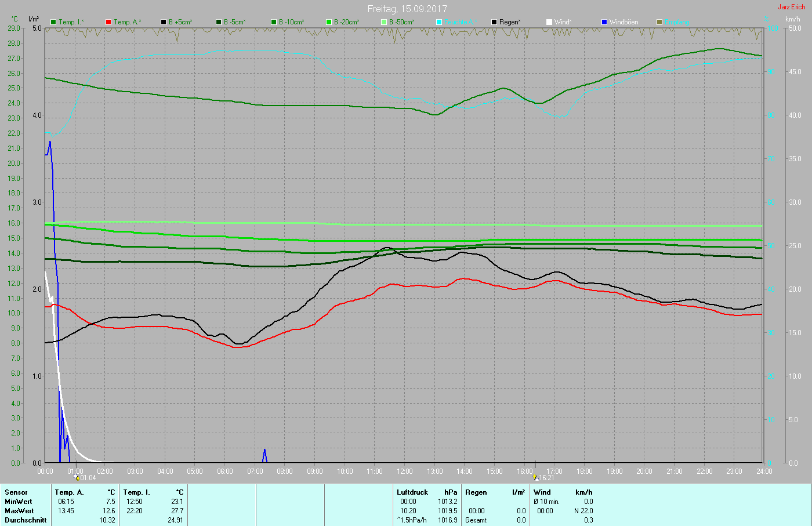Click the olive legend square at far right
The width and height of the screenshot is (812, 526).
[x=659, y=22]
